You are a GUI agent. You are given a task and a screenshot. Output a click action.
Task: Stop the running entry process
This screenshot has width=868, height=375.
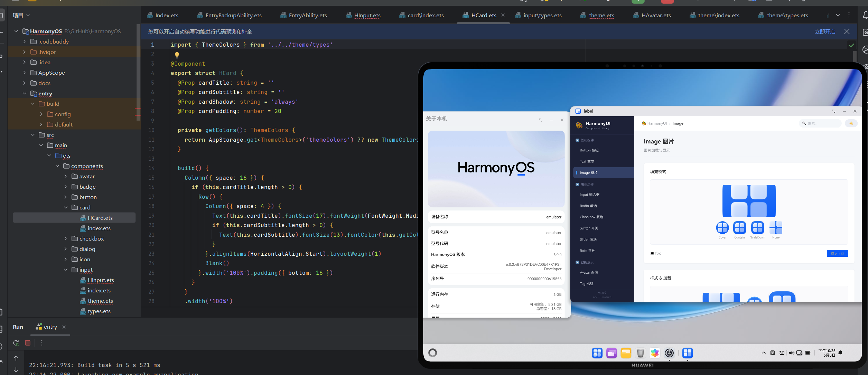[28, 343]
